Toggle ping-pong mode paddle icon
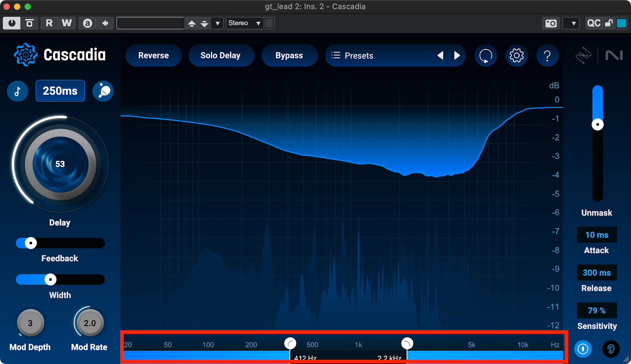This screenshot has width=631, height=364. pyautogui.click(x=103, y=91)
